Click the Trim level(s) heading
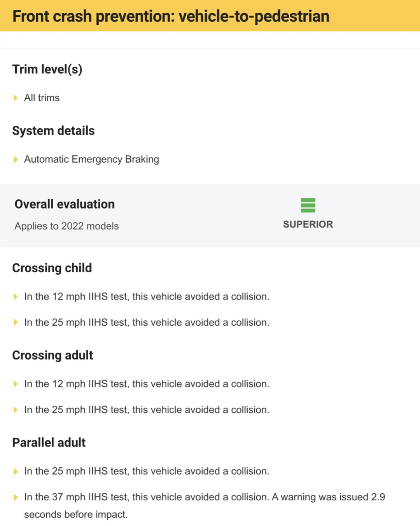420x526 pixels. click(x=47, y=69)
